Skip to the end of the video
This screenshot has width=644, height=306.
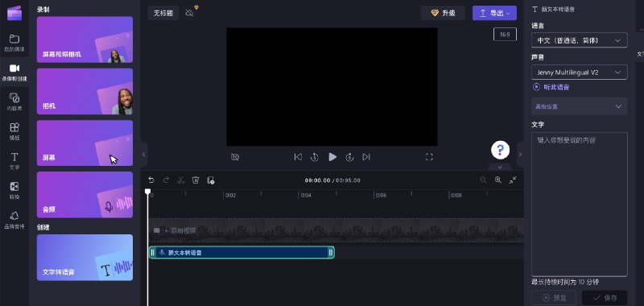tap(366, 157)
